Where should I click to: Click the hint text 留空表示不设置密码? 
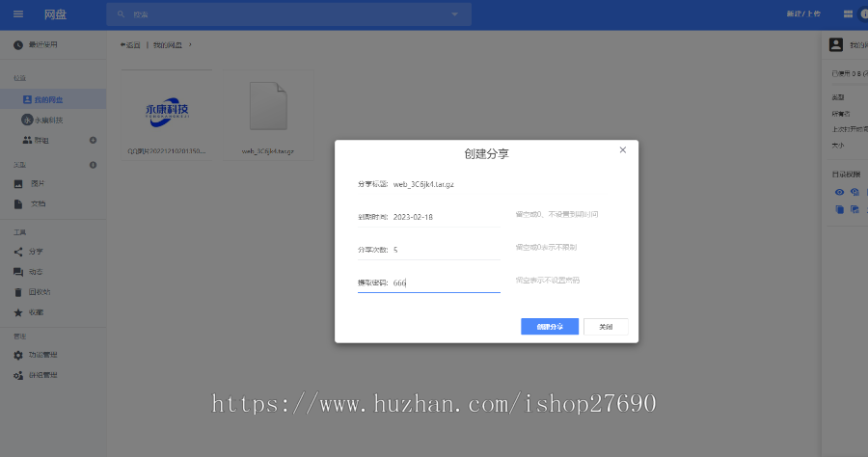click(x=548, y=280)
